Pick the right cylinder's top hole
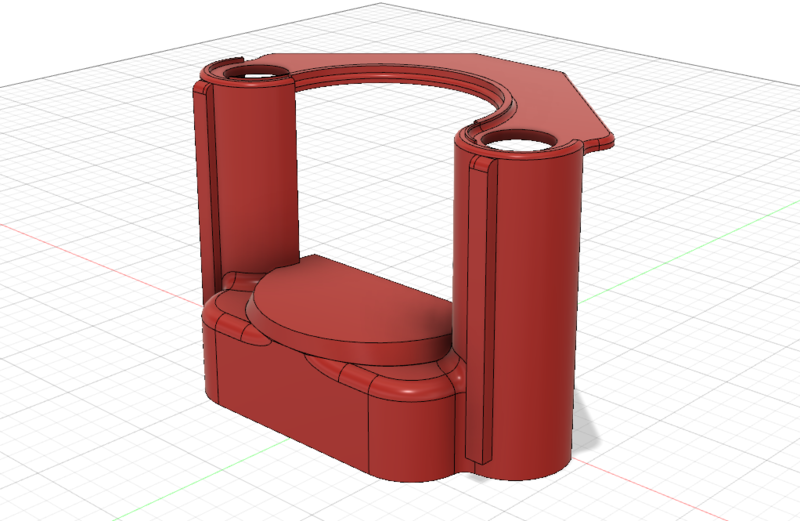The height and width of the screenshot is (521, 800). point(519,140)
